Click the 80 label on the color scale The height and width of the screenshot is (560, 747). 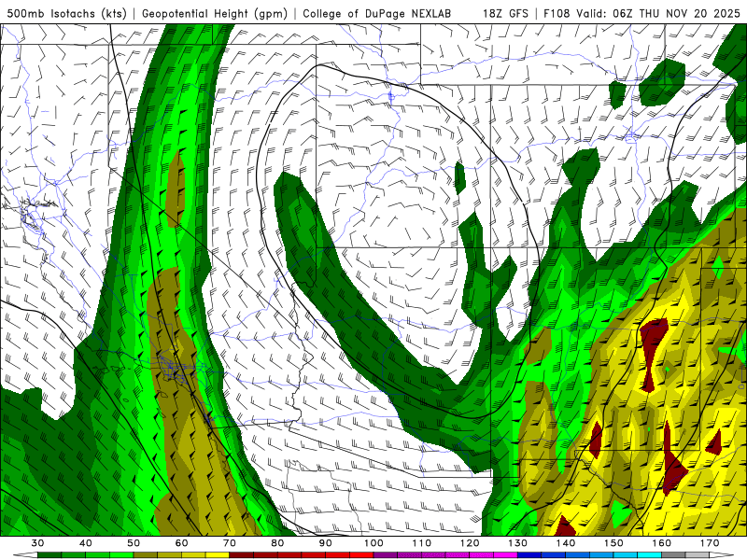coord(277,543)
